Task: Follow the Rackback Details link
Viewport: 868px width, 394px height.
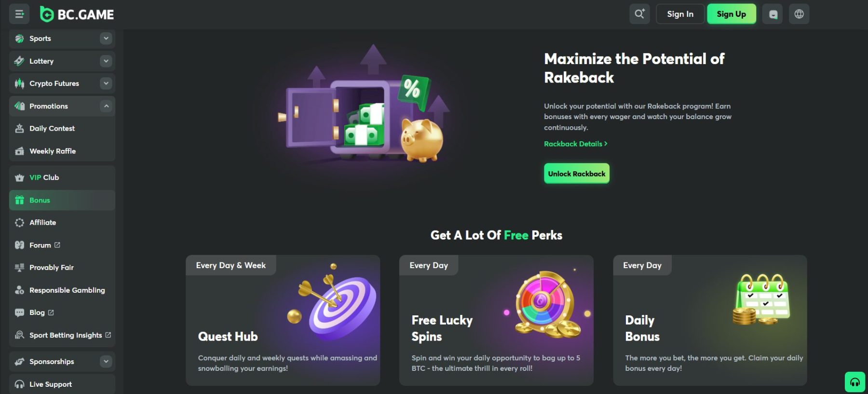Action: pyautogui.click(x=575, y=144)
